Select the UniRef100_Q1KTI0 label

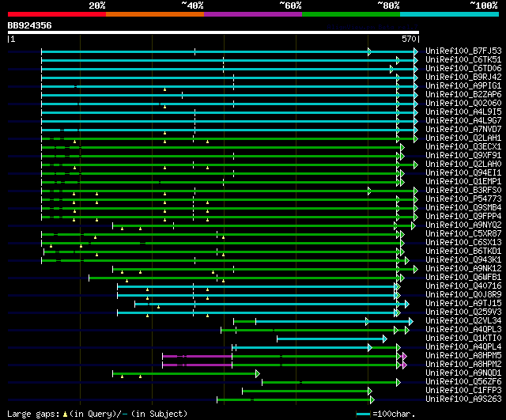463,339
